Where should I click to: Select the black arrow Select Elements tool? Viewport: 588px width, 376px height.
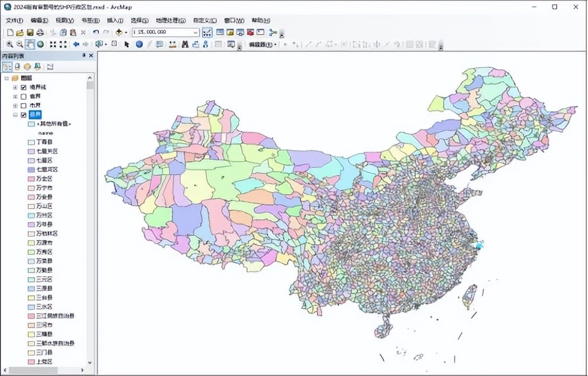[127, 45]
